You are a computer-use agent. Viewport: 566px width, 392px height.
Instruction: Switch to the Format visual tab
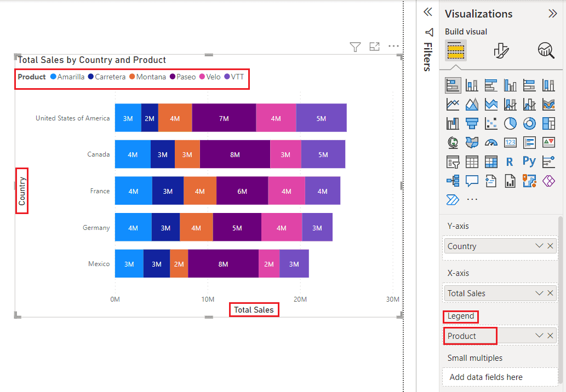point(501,50)
